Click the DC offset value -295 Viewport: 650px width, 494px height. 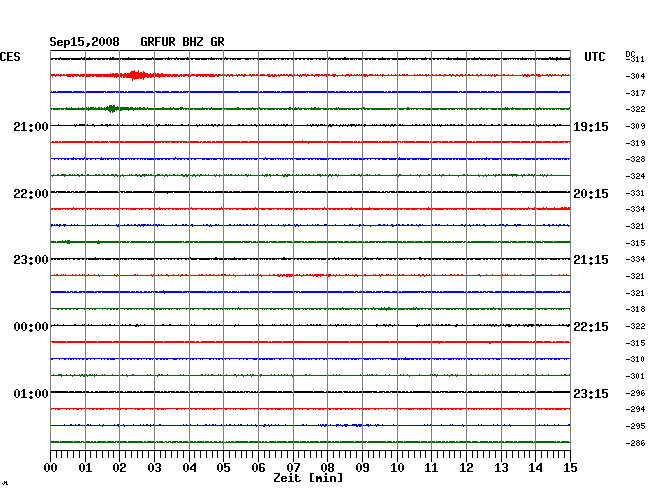click(x=635, y=426)
